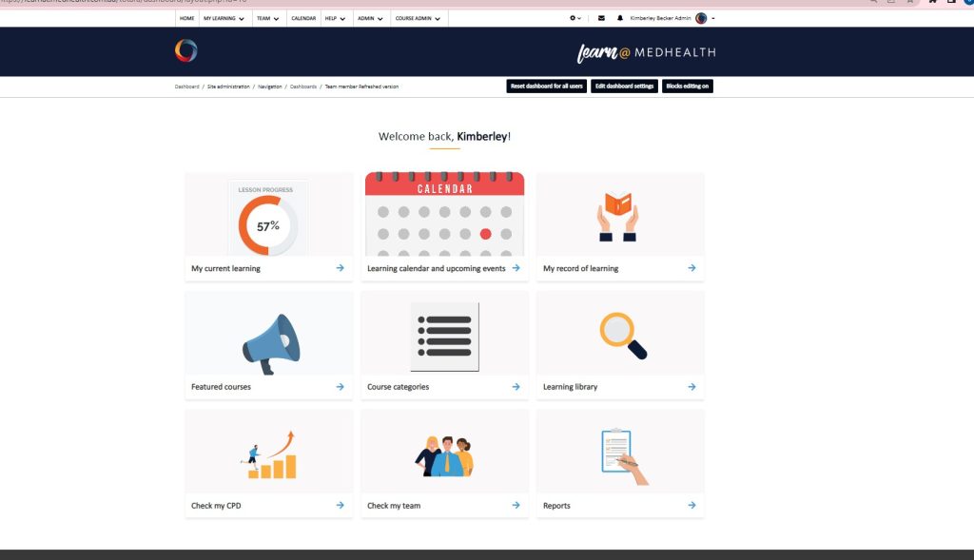Open Learning calendar and upcoming events link

pyautogui.click(x=436, y=268)
